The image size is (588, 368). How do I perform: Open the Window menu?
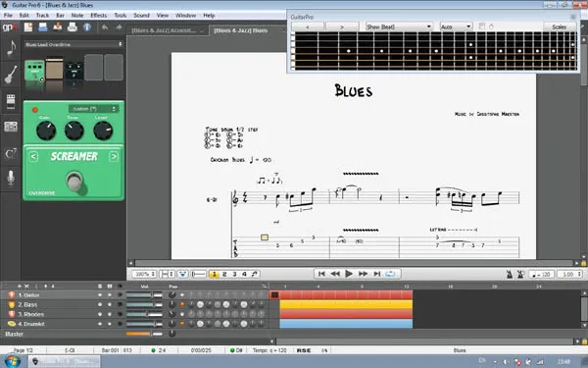185,16
